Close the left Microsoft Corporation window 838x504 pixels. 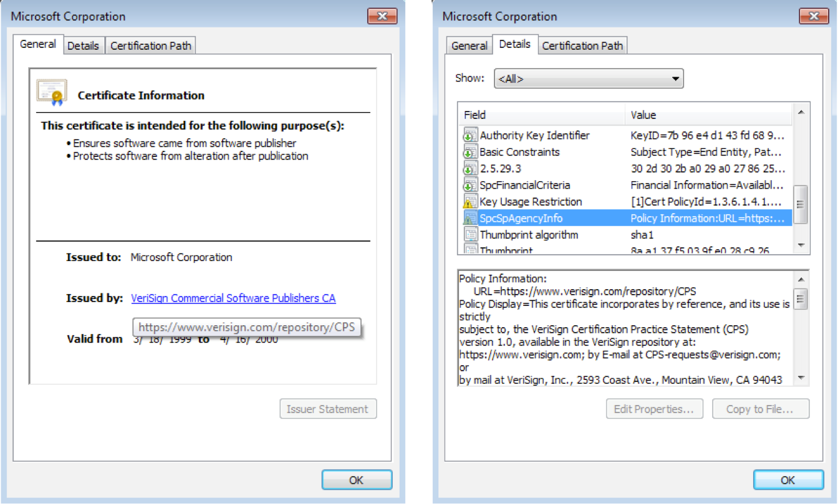(x=383, y=16)
